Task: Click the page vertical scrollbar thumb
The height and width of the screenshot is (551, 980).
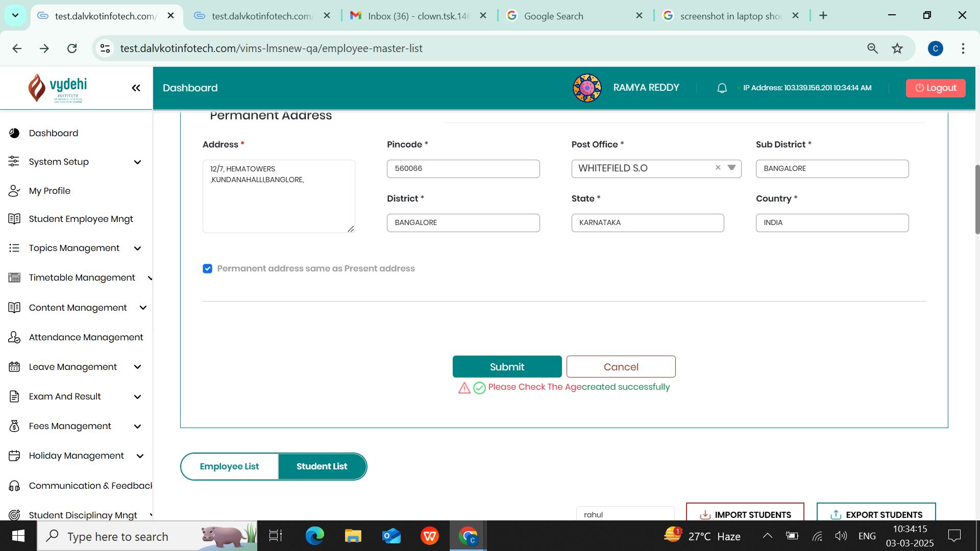Action: click(x=977, y=199)
